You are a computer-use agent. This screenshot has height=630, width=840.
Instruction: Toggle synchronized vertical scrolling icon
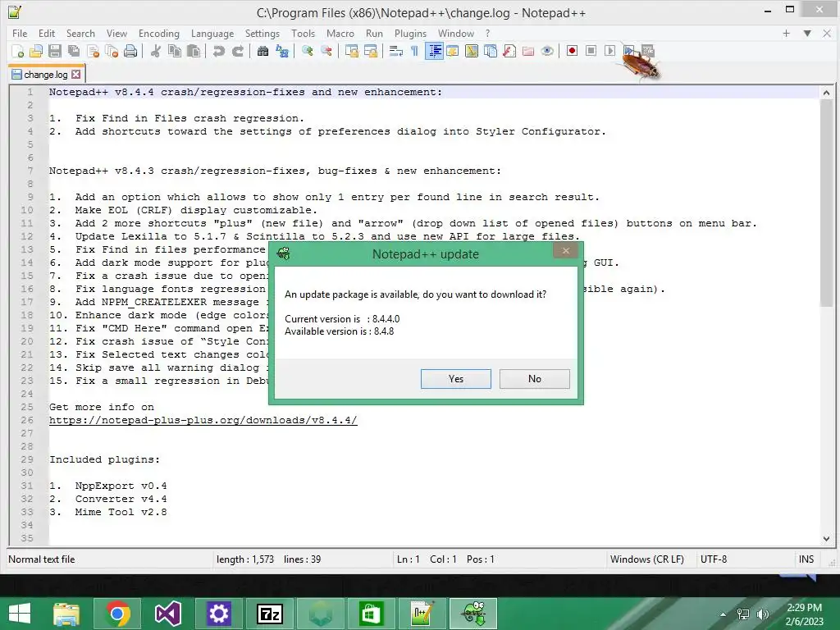351,52
